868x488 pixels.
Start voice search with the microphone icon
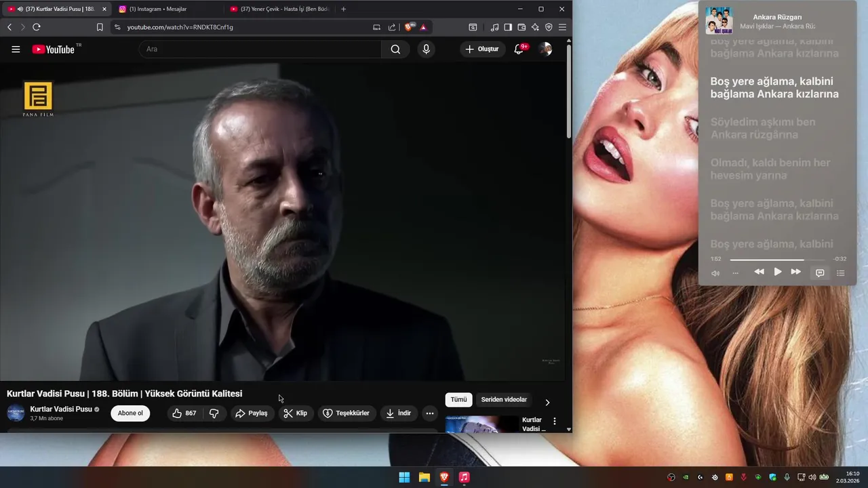426,49
